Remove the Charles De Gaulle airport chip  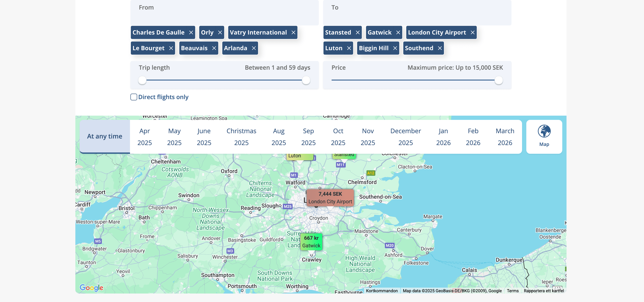pos(191,32)
